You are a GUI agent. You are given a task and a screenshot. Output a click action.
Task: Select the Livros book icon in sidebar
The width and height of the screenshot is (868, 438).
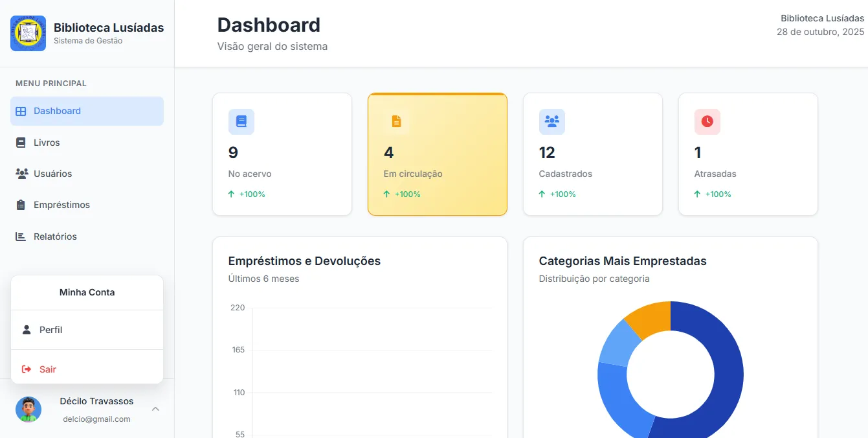(20, 143)
